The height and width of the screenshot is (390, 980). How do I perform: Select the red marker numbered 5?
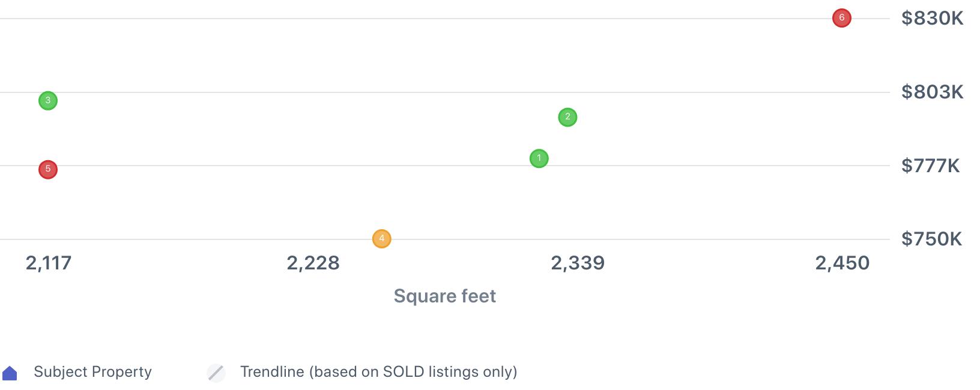48,170
